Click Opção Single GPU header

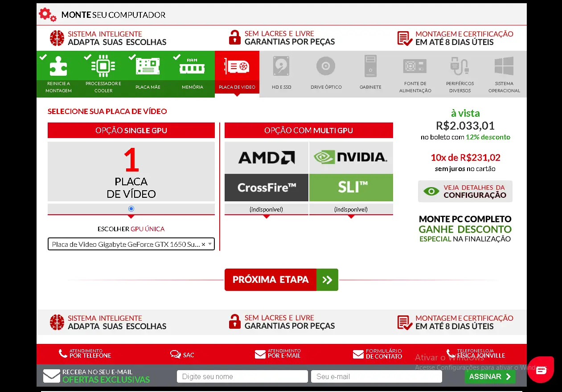click(131, 131)
